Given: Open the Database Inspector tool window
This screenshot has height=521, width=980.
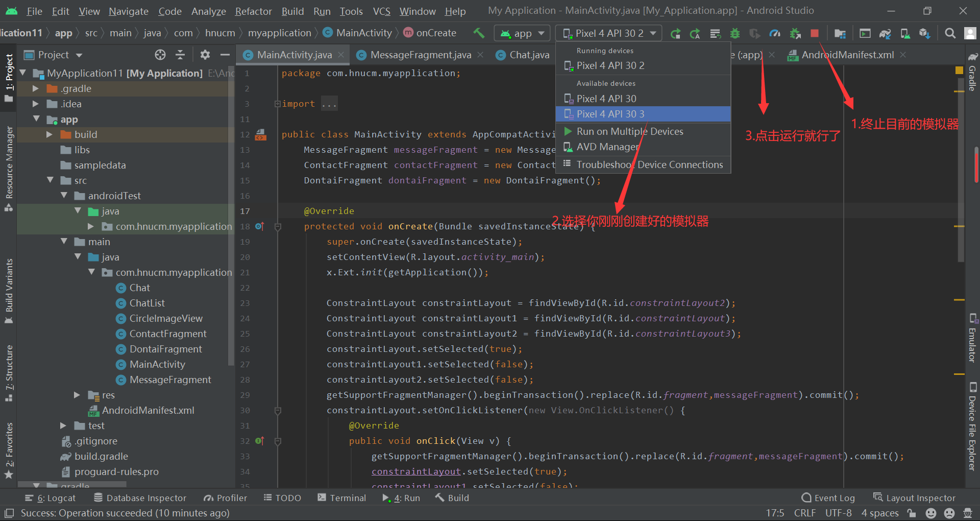Looking at the screenshot, I should [x=140, y=498].
